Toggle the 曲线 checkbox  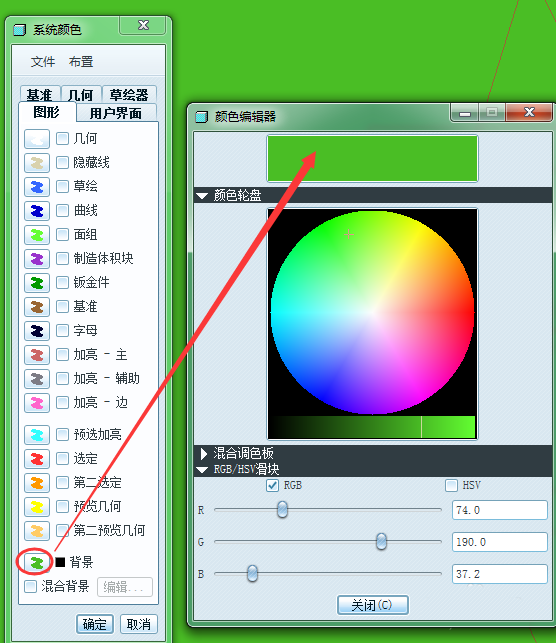point(62,210)
